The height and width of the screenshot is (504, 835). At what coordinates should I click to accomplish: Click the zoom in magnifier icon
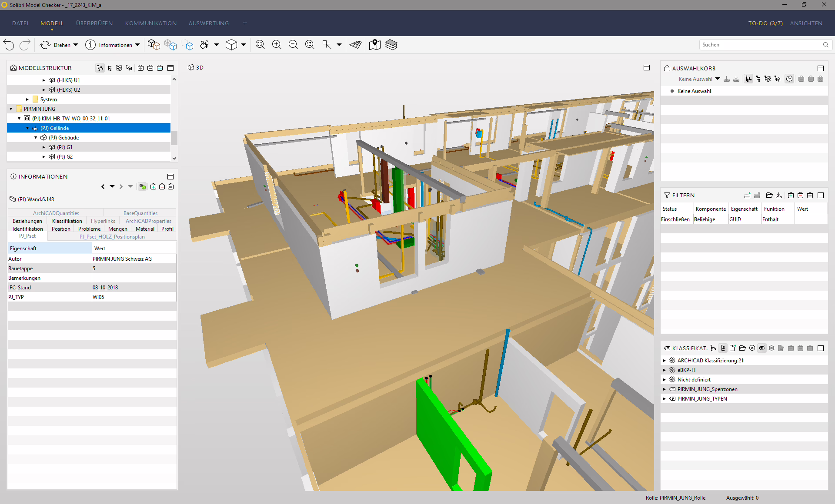277,45
